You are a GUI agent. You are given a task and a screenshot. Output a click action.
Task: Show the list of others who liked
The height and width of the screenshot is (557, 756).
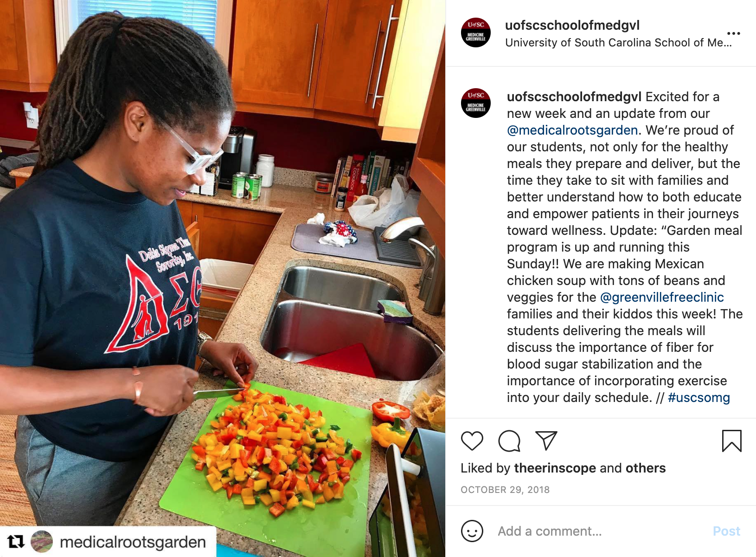[646, 468]
